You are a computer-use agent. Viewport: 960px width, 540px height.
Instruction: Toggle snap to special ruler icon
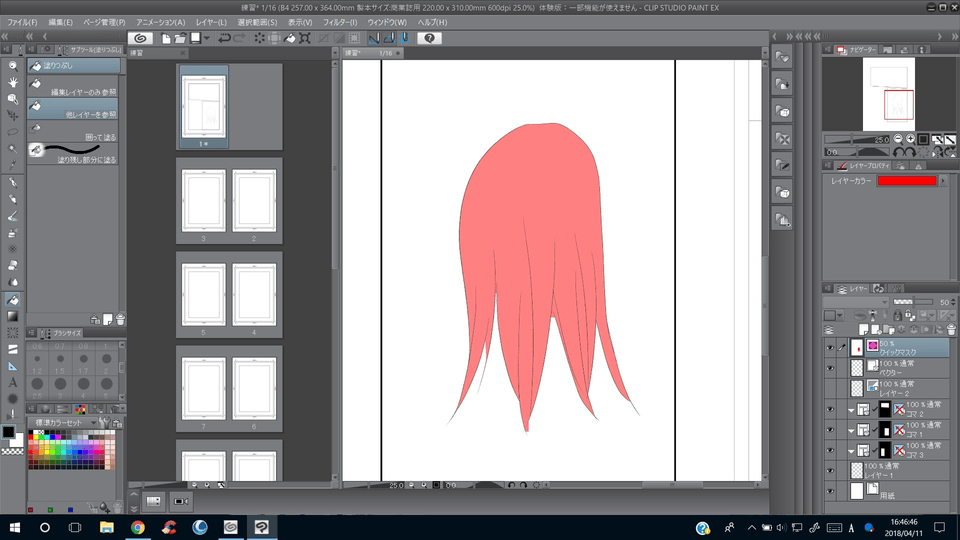click(389, 38)
